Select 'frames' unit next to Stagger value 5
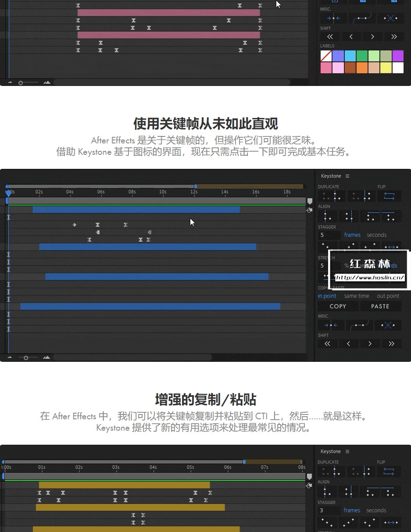 click(x=352, y=235)
